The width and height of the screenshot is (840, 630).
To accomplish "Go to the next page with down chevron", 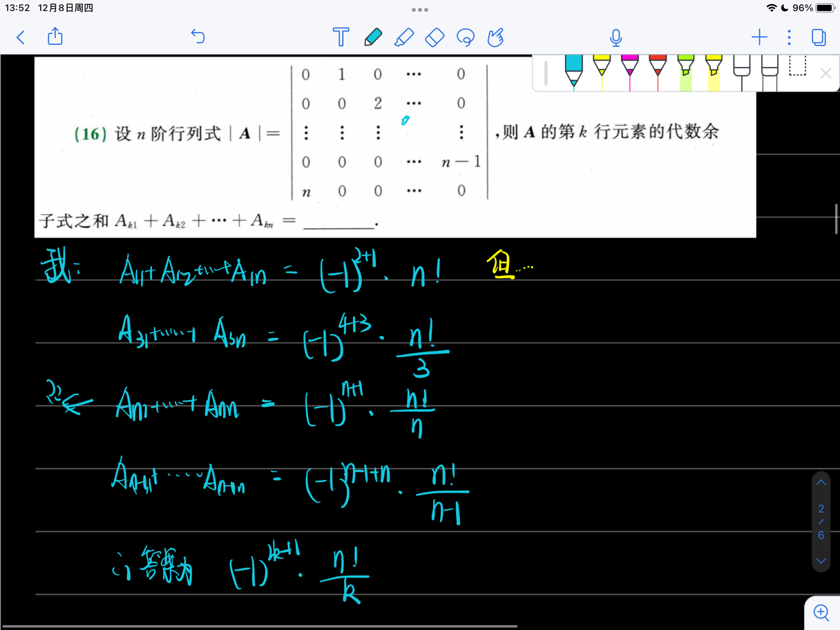I will 821,560.
